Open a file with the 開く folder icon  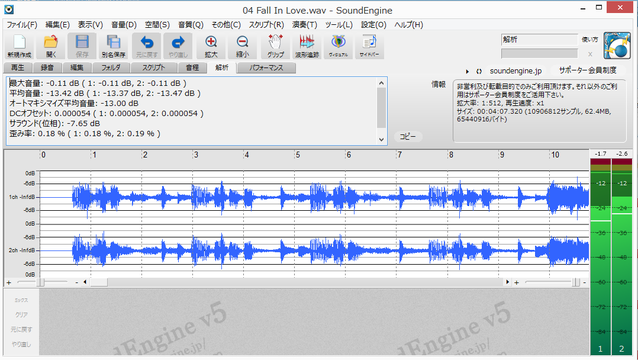[x=51, y=46]
